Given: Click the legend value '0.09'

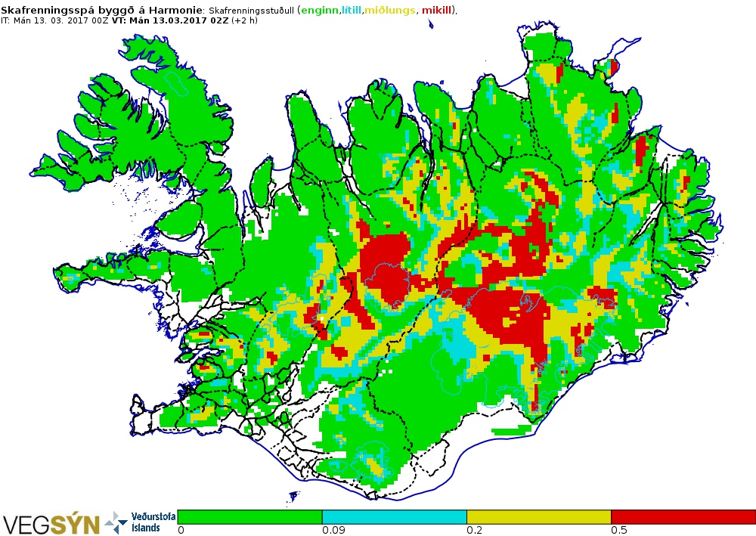Looking at the screenshot, I should 333,531.
